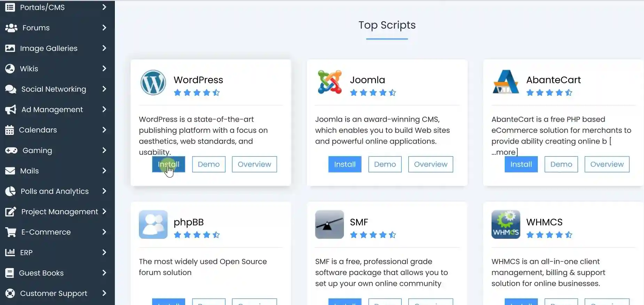
Task: Click the WHMCS star rating
Action: click(x=549, y=235)
